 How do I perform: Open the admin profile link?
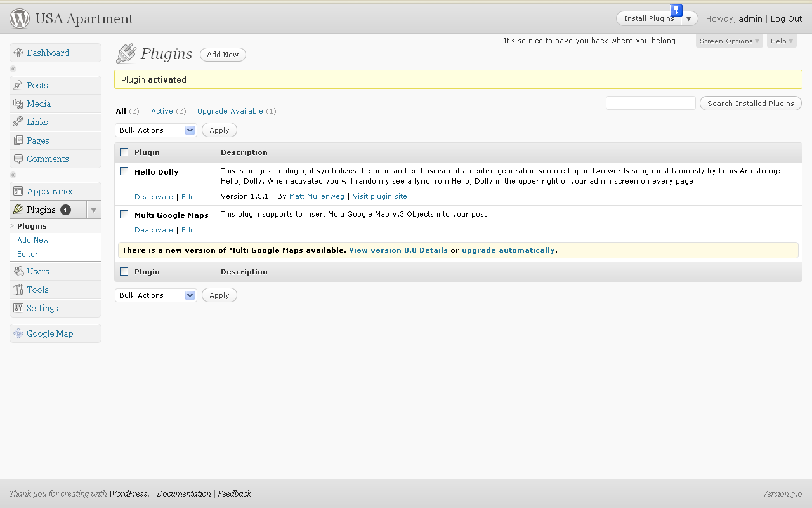750,18
